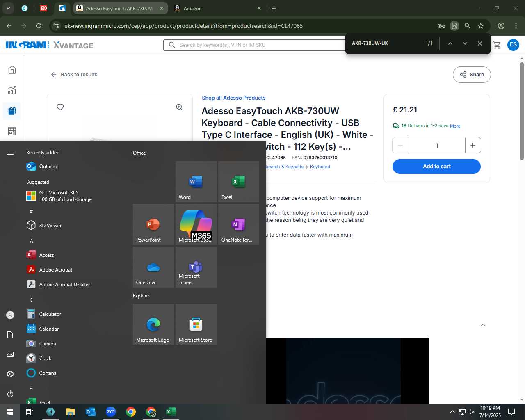This screenshot has width=525, height=420.
Task: Open Pictures icon in Start menu rail
Action: point(10,354)
